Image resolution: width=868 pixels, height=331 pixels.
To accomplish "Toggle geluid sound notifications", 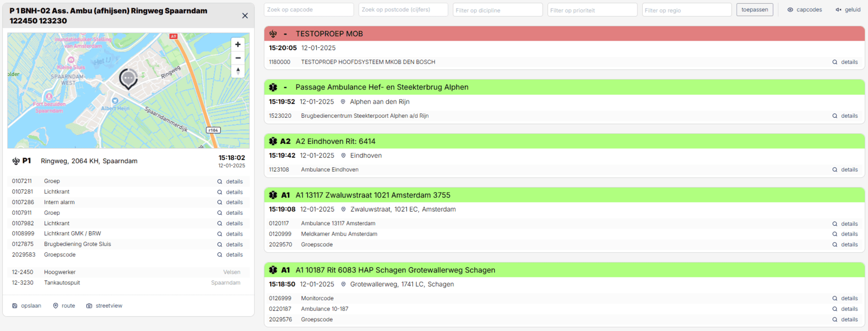I will [848, 10].
